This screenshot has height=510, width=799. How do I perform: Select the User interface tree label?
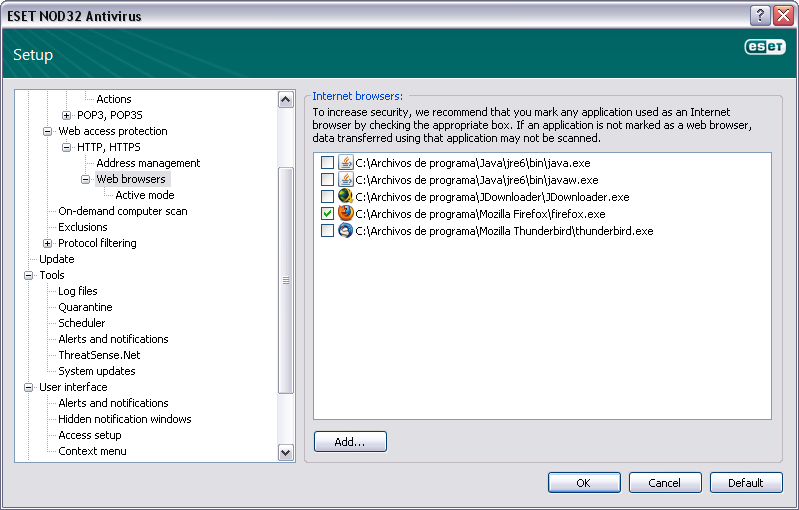(73, 387)
